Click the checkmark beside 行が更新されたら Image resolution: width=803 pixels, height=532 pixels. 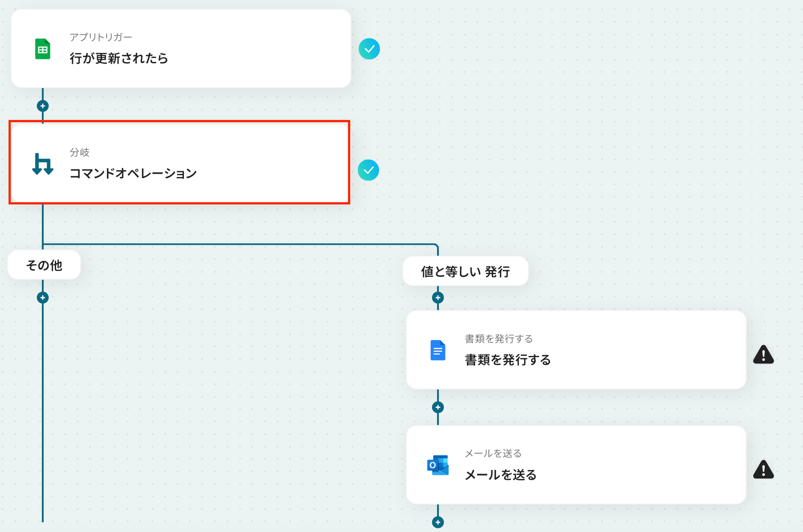coord(369,49)
